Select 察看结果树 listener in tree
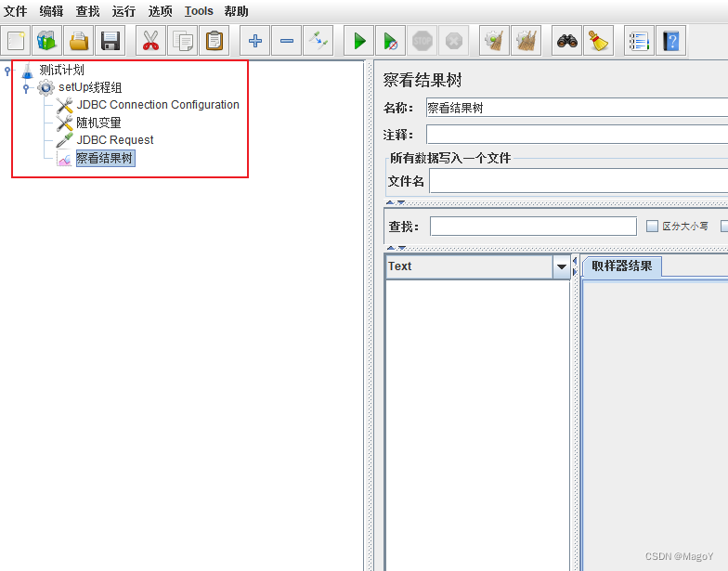The width and height of the screenshot is (728, 571). click(105, 158)
